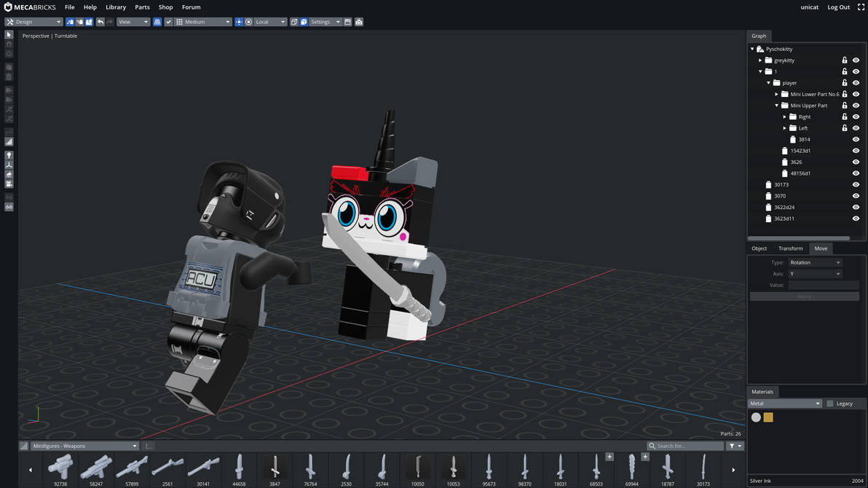The width and height of the screenshot is (868, 488).
Task: Open the Design mode dropdown
Action: pyautogui.click(x=33, y=22)
